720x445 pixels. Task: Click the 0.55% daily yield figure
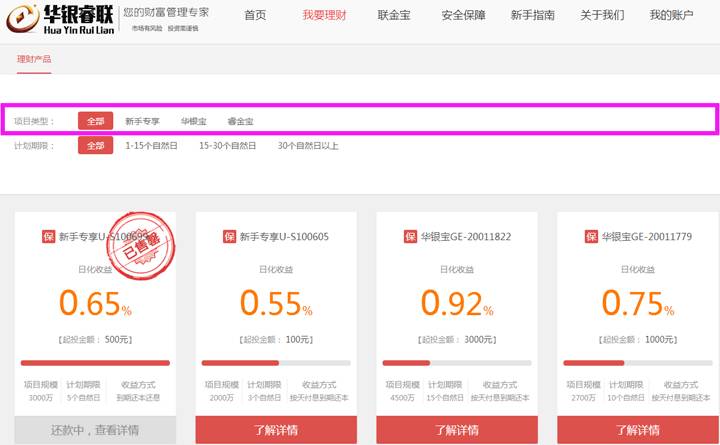tap(276, 303)
